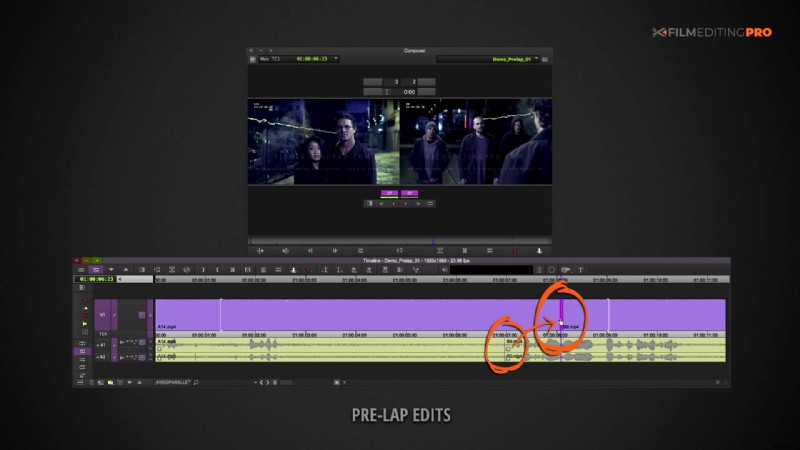Click the magnifier search icon in Timeline bottom bar
This screenshot has height=450, width=800.
coord(196,383)
